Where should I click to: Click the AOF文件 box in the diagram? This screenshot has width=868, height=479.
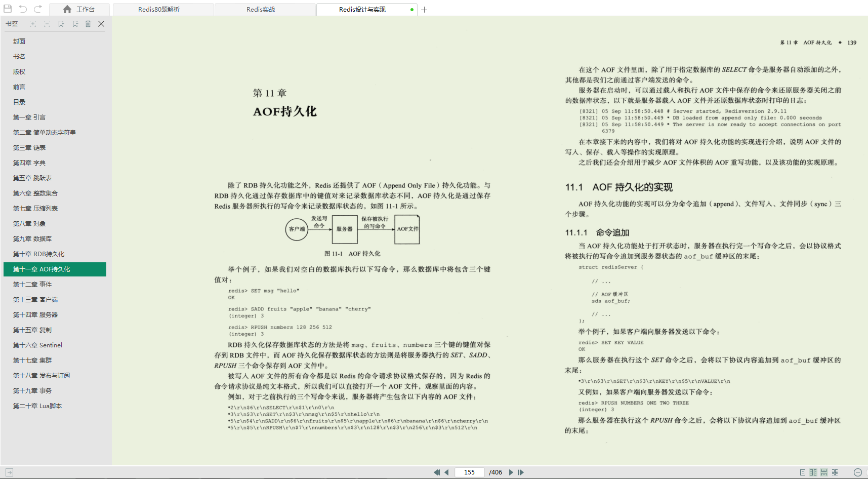[x=407, y=229]
